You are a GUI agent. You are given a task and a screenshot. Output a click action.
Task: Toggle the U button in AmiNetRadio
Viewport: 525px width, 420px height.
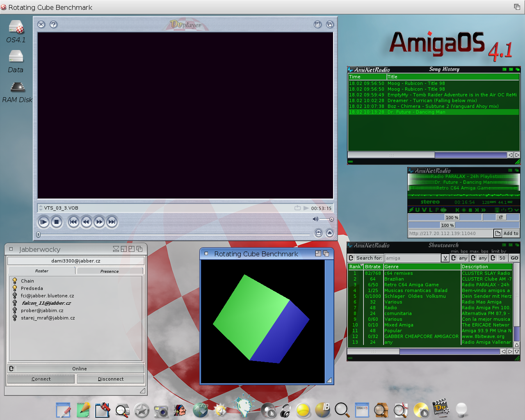click(418, 210)
